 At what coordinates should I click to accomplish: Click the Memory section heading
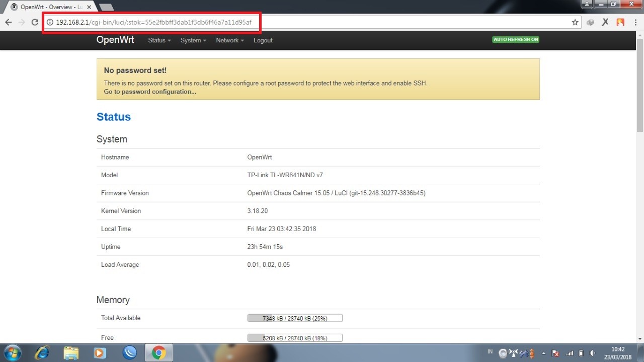[x=113, y=300]
